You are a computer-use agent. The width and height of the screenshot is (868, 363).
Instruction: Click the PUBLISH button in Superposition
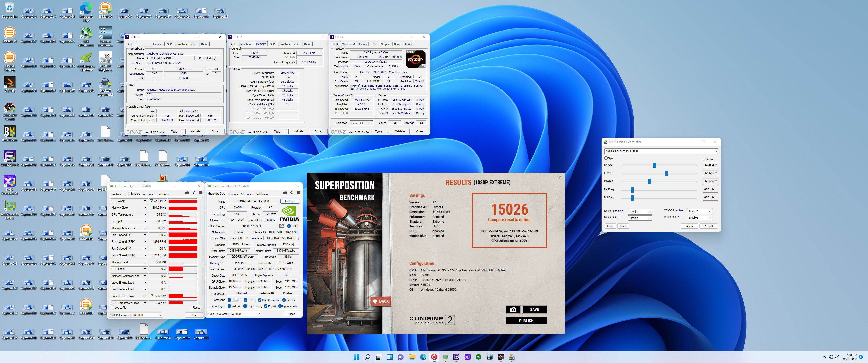click(526, 321)
